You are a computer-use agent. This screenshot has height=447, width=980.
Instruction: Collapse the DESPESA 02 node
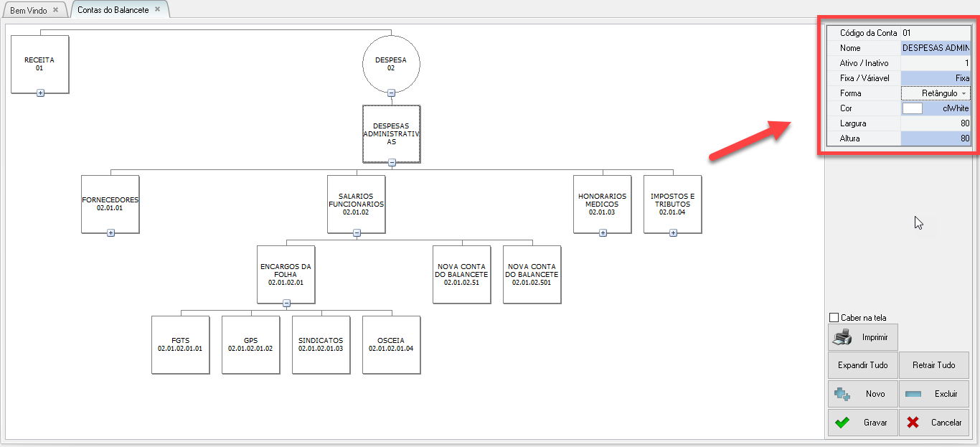coord(391,93)
